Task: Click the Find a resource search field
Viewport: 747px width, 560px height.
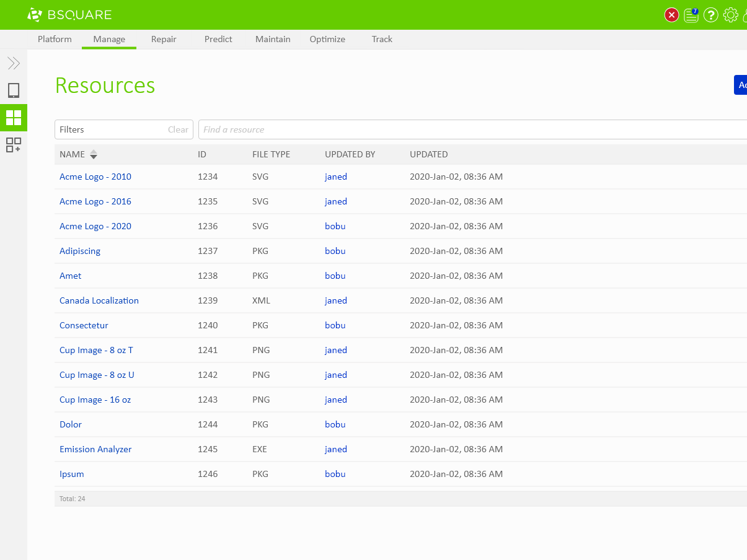Action: pos(471,129)
